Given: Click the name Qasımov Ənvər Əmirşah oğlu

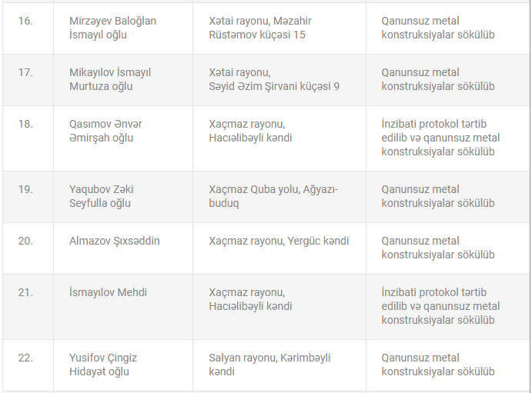Looking at the screenshot, I should [x=105, y=131].
